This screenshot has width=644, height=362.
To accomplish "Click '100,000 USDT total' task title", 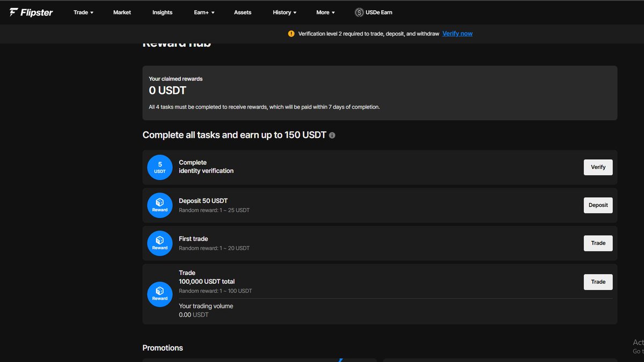I will [207, 282].
